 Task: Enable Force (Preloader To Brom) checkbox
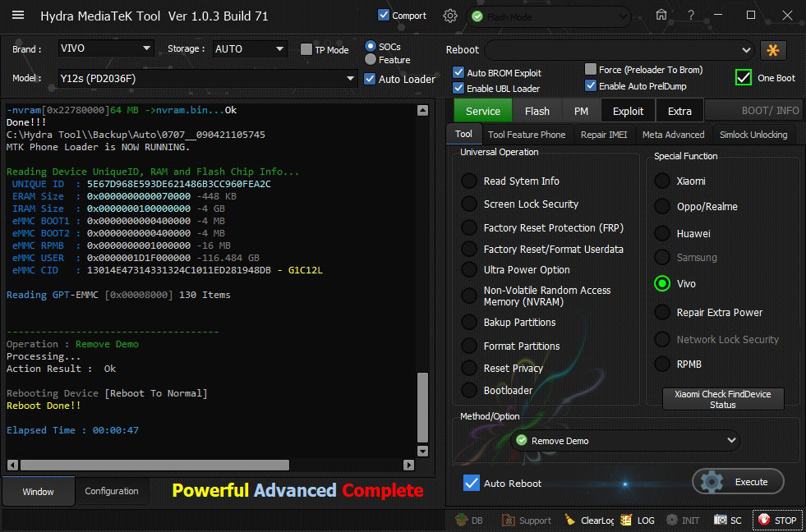click(x=591, y=69)
